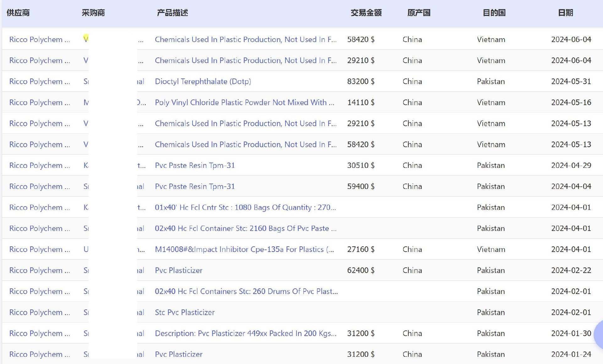The width and height of the screenshot is (603, 364).
Task: Open Ricco Polychem supplier link in the Impact Inhibitor row
Action: tap(40, 249)
